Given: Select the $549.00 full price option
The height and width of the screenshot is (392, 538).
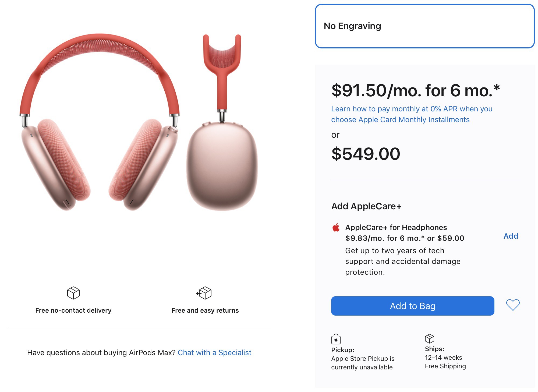Looking at the screenshot, I should (x=366, y=154).
